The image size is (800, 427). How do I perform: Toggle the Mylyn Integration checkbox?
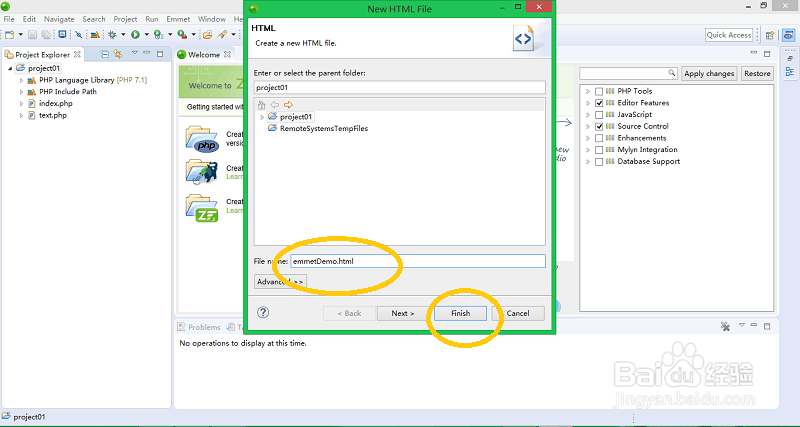pyautogui.click(x=599, y=150)
